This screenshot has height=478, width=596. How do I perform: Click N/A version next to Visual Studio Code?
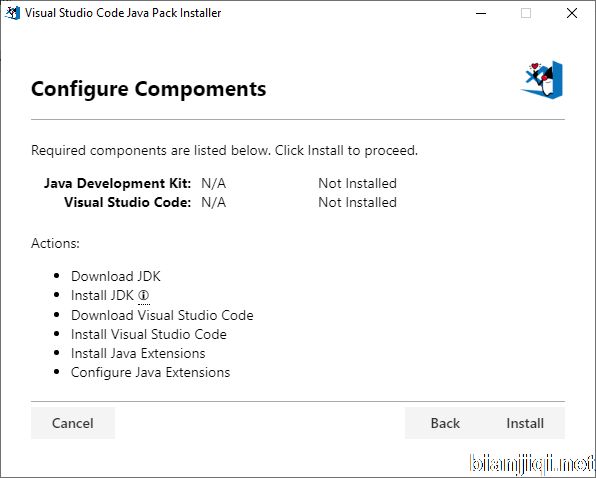(x=214, y=203)
